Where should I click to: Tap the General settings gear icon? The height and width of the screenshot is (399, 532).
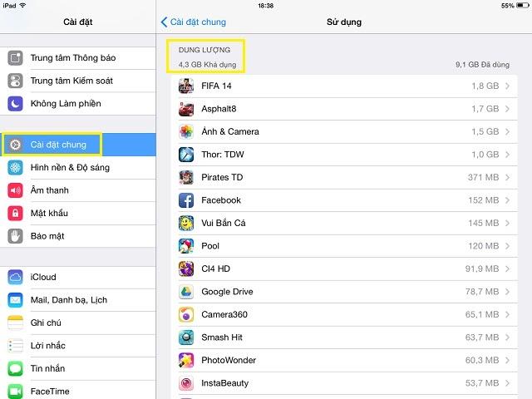[15, 145]
